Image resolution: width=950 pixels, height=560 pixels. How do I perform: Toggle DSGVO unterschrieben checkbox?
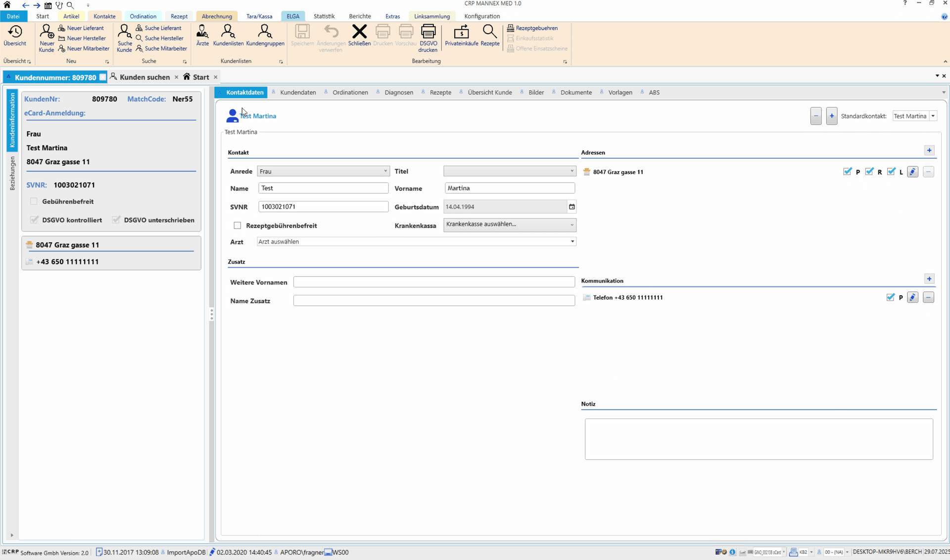pyautogui.click(x=116, y=220)
